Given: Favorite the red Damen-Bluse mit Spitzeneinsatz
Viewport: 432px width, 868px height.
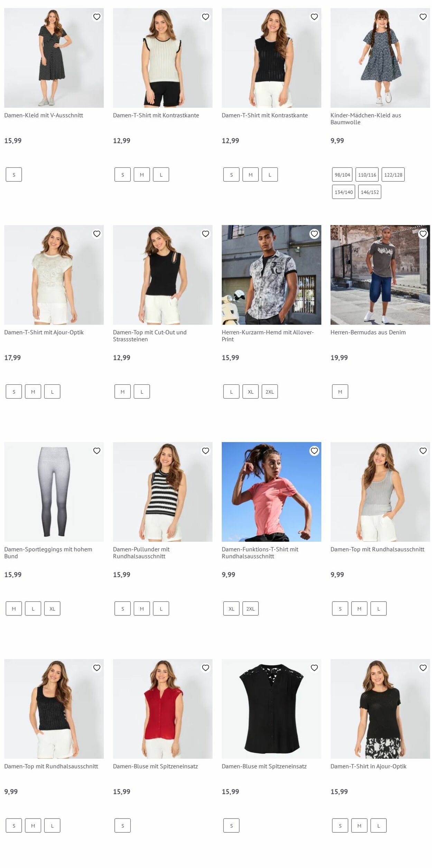Looking at the screenshot, I should [206, 668].
